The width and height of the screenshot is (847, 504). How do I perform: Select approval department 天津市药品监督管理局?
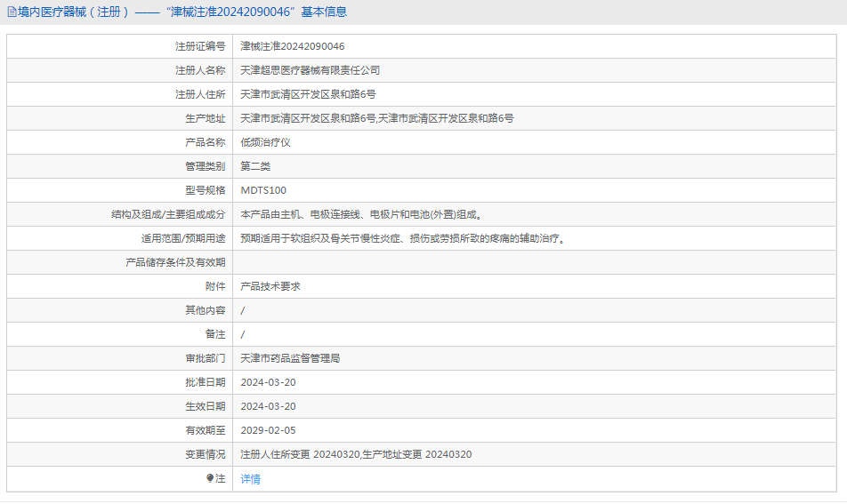tap(290, 358)
